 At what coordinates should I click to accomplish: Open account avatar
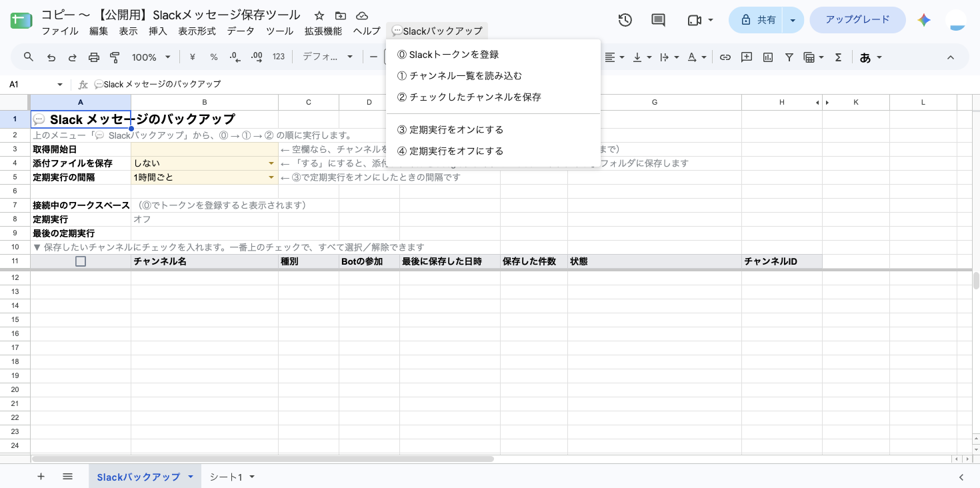(957, 20)
